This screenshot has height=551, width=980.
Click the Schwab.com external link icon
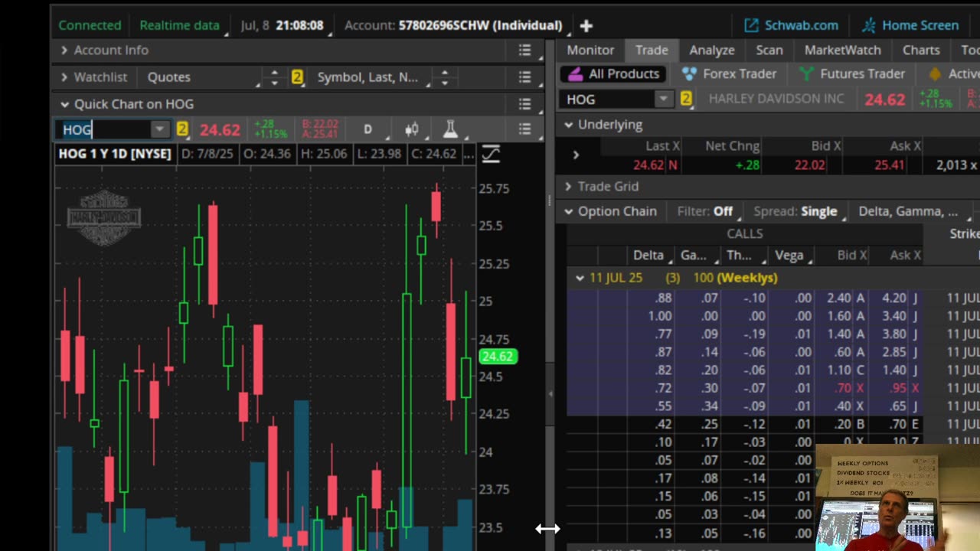751,25
